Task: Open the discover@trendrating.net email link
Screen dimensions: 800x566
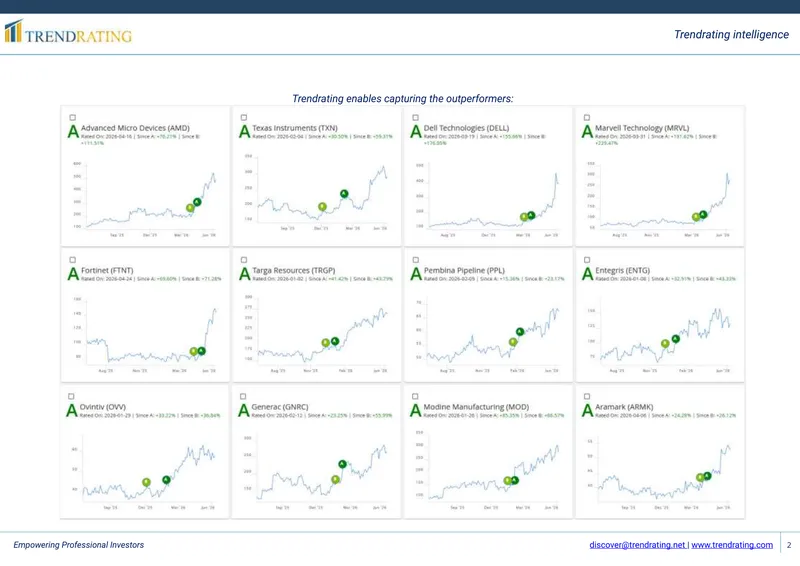Action: tap(637, 545)
